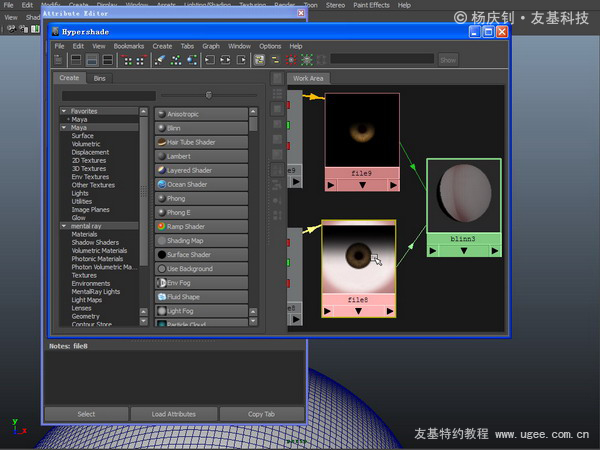Select 2D Textures in the tree
The width and height of the screenshot is (600, 450).
[89, 160]
